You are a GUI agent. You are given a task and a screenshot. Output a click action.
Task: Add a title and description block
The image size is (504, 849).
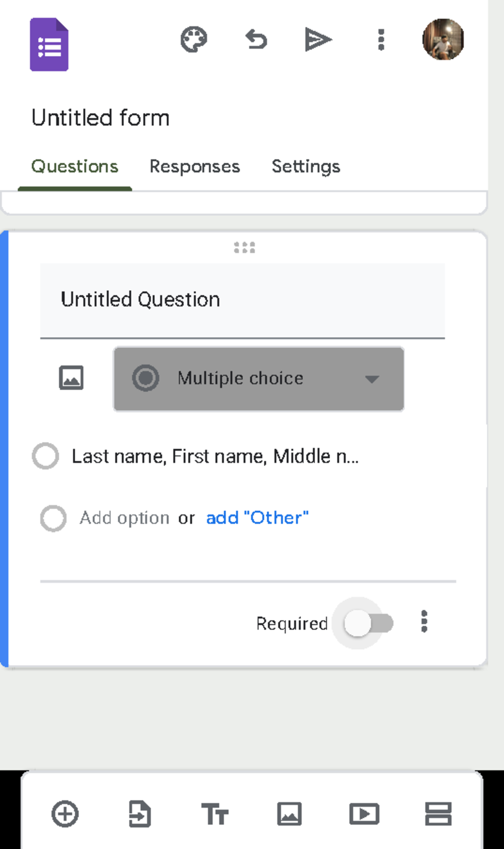click(215, 814)
